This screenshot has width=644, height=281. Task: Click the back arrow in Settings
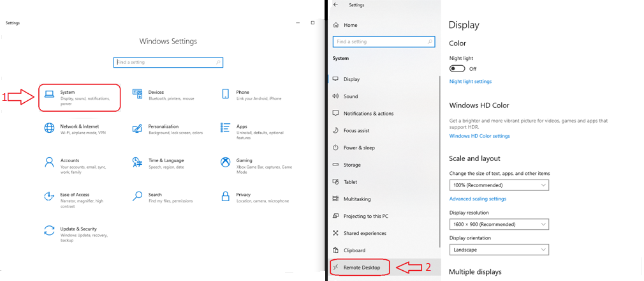335,4
